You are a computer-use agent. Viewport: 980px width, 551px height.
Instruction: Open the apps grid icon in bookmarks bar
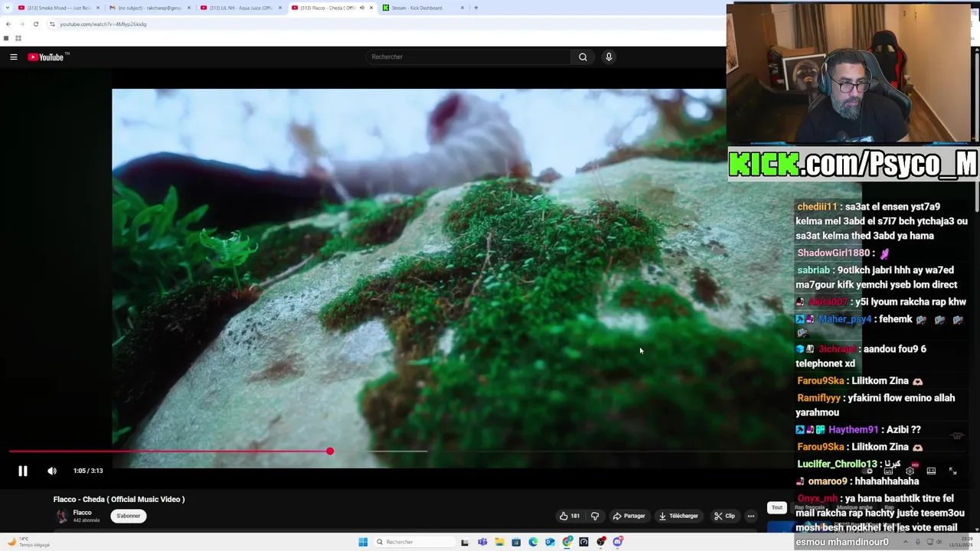pos(18,38)
